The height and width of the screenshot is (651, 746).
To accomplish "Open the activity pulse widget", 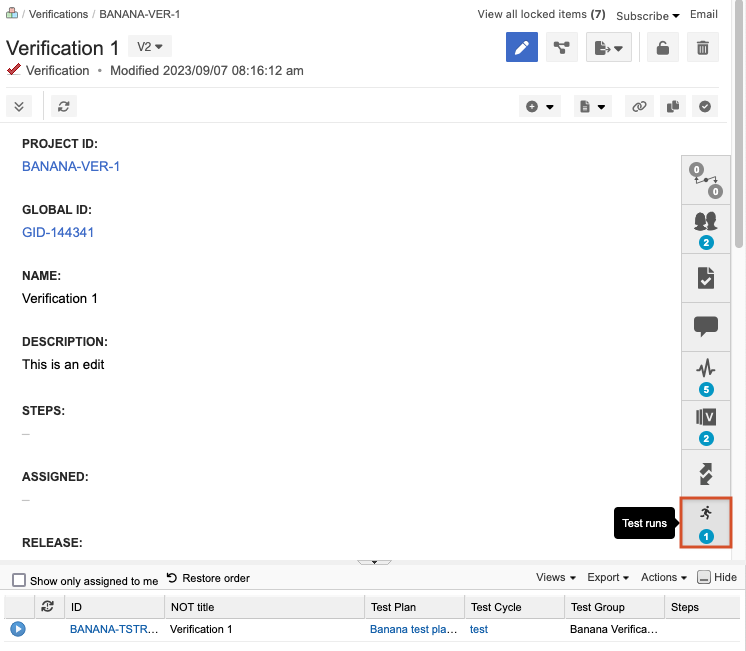I will [x=706, y=375].
